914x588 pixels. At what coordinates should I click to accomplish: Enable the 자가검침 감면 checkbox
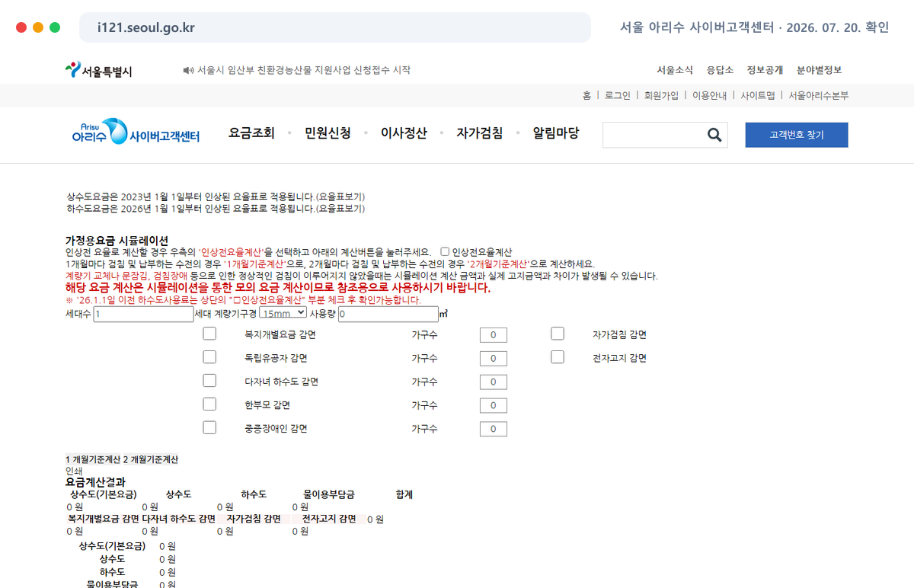(558, 334)
